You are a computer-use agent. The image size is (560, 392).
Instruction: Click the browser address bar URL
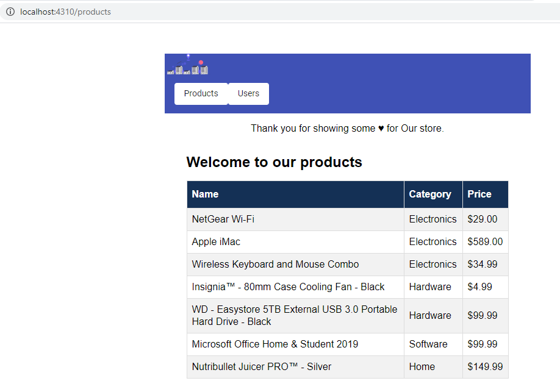[x=66, y=12]
